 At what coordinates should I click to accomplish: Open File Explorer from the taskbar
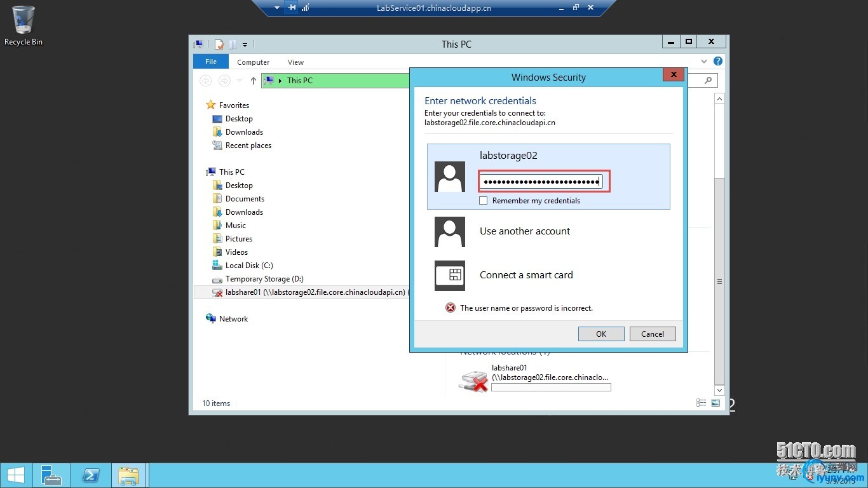point(128,475)
